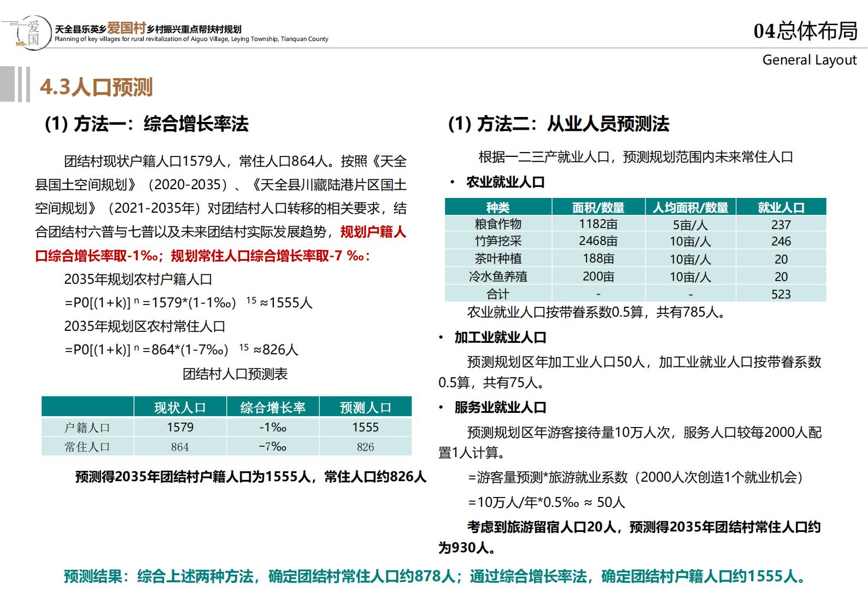The height and width of the screenshot is (614, 868).
Task: Select the 常住人口 row label
Action: click(87, 447)
